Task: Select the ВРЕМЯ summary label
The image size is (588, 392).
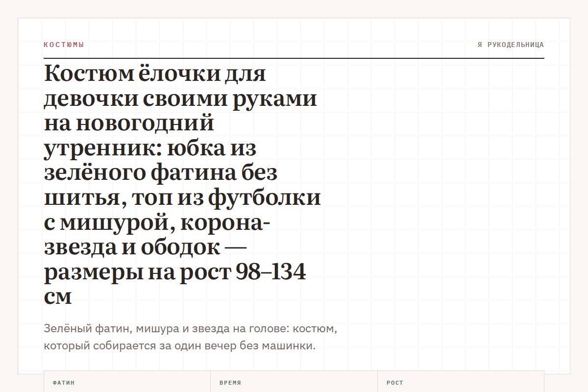Action: [230, 383]
